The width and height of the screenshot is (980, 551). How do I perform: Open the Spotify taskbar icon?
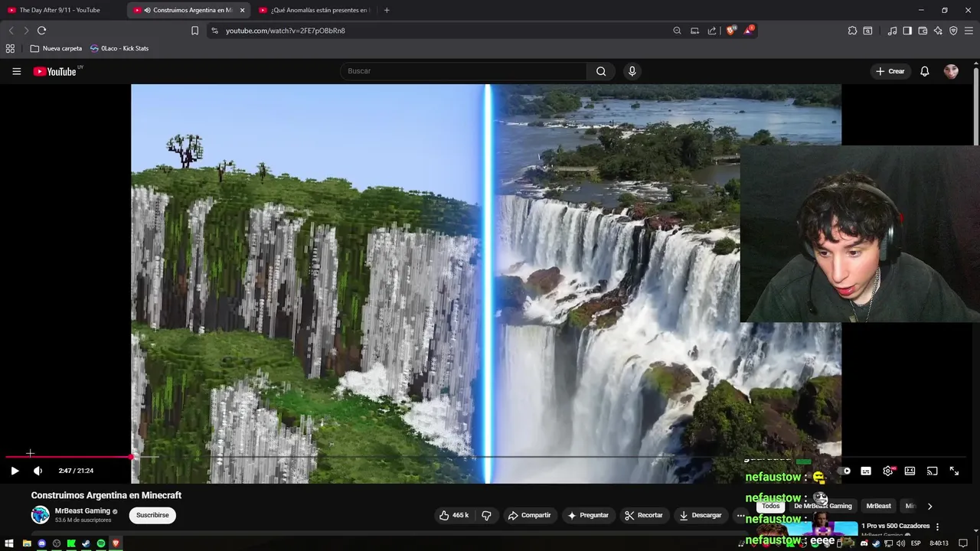(100, 543)
